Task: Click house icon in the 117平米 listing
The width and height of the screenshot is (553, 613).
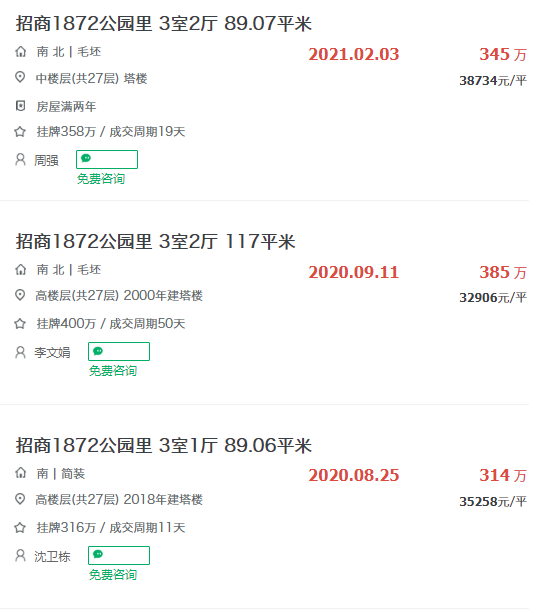Action: click(x=20, y=269)
